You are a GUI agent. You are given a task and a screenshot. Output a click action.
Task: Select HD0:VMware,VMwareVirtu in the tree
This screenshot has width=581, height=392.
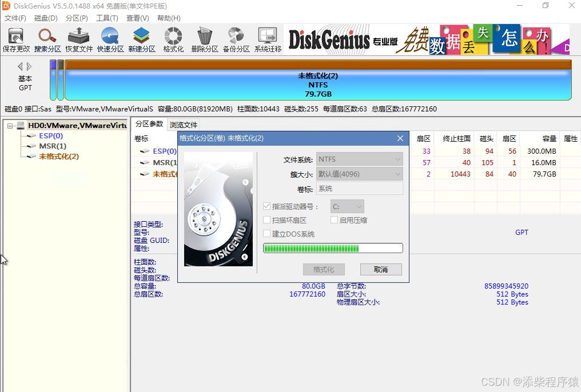pos(77,126)
